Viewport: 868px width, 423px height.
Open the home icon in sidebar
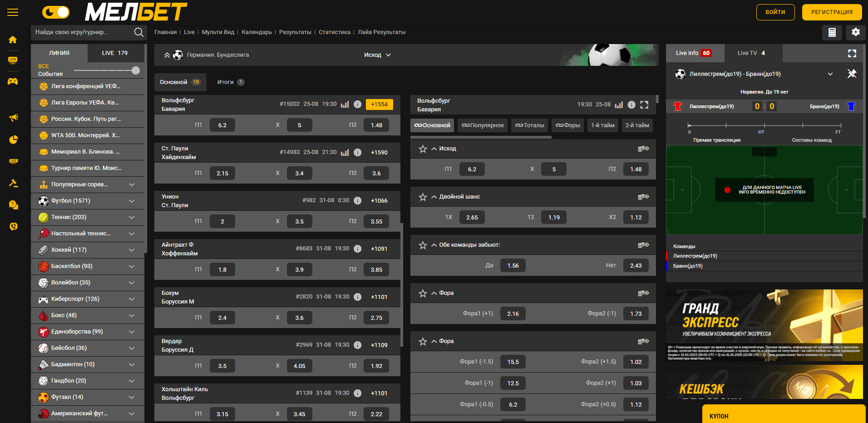tap(13, 40)
